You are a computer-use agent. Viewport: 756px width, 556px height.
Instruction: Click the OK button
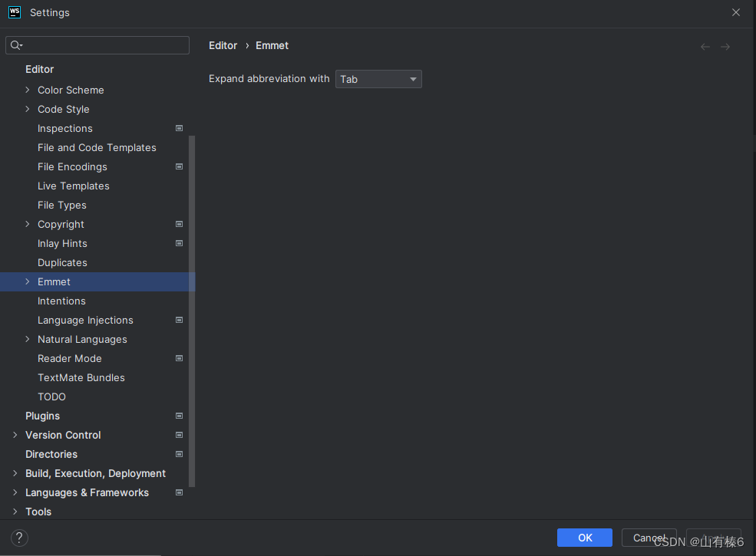[x=584, y=538]
